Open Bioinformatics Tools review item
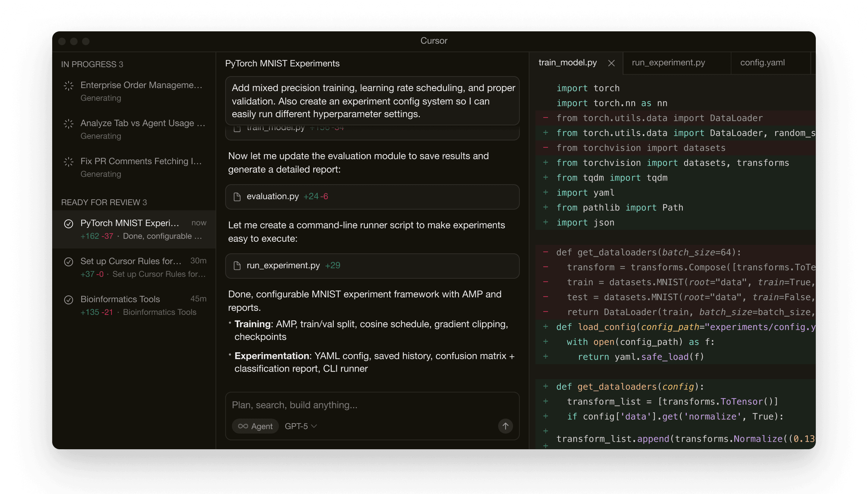 point(134,305)
